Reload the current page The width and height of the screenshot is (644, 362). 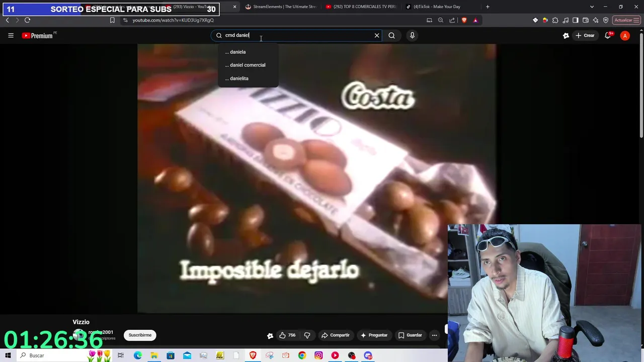pos(27,20)
